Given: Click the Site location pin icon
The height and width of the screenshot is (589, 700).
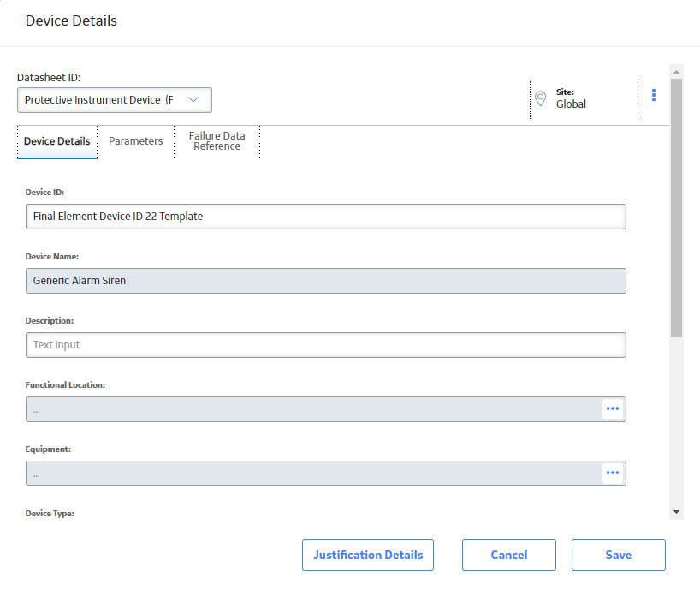Looking at the screenshot, I should (540, 98).
